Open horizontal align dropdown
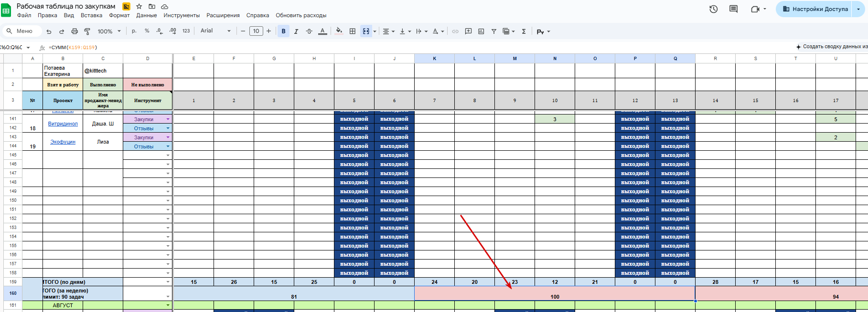This screenshot has width=868, height=312. click(x=389, y=31)
